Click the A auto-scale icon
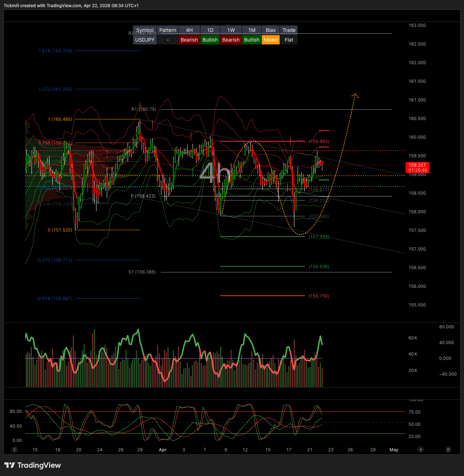 pyautogui.click(x=421, y=449)
